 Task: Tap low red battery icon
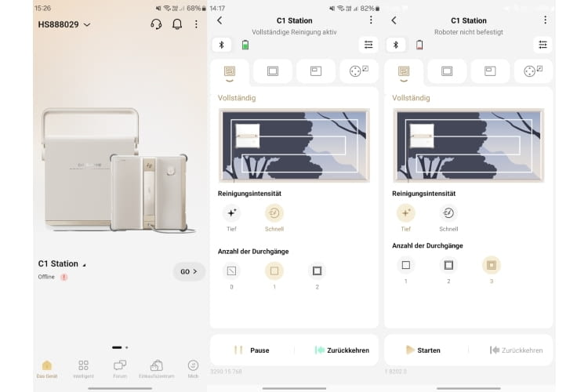419,45
